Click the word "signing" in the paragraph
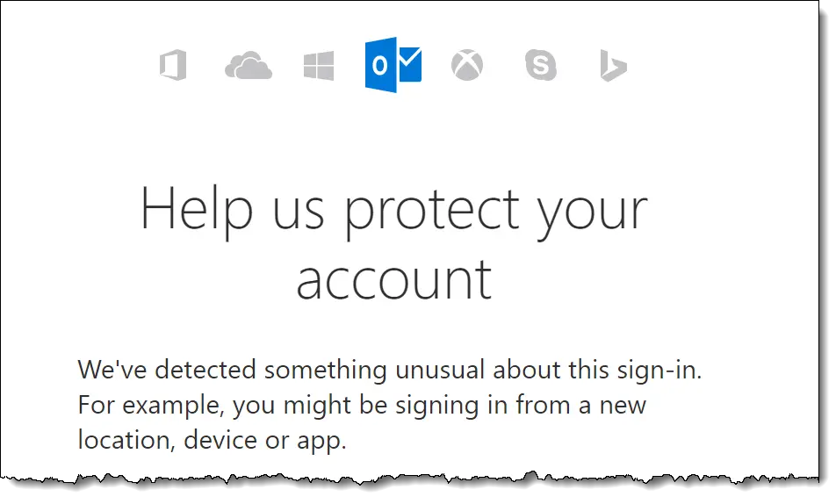Screen dimensions: 836x504 coord(436,407)
